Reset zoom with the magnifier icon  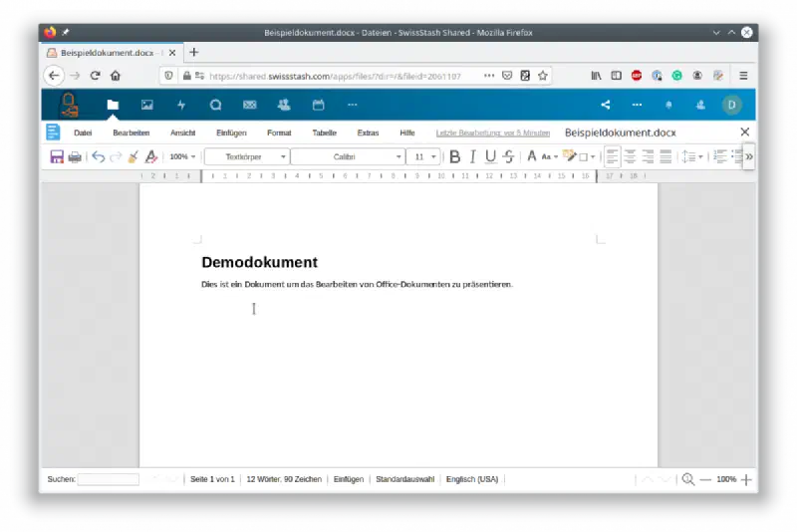click(x=687, y=479)
